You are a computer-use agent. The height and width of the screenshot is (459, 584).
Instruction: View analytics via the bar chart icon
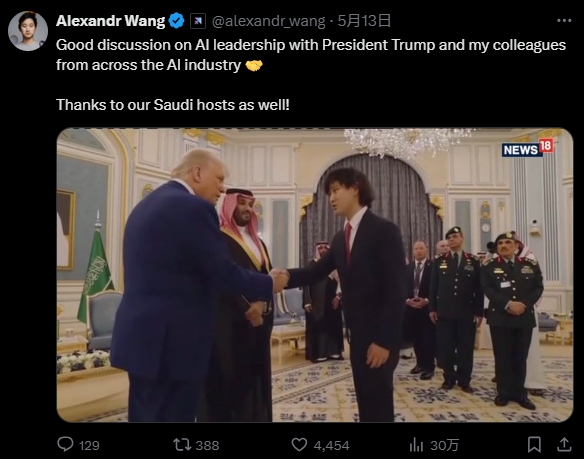[416, 444]
